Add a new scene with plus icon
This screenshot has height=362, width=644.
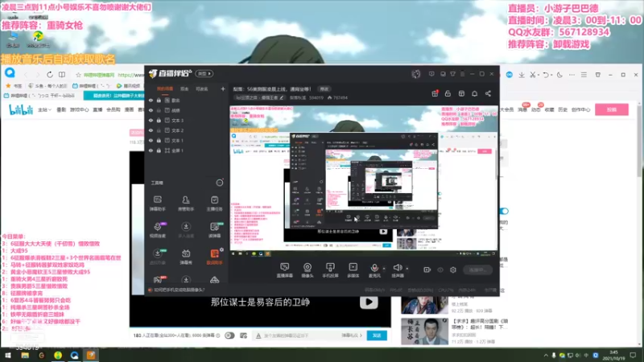223,88
